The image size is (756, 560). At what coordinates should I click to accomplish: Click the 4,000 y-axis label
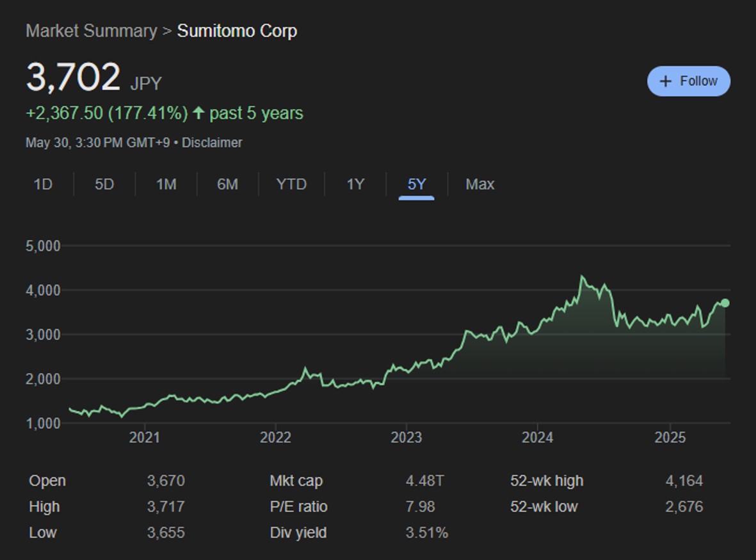(43, 290)
